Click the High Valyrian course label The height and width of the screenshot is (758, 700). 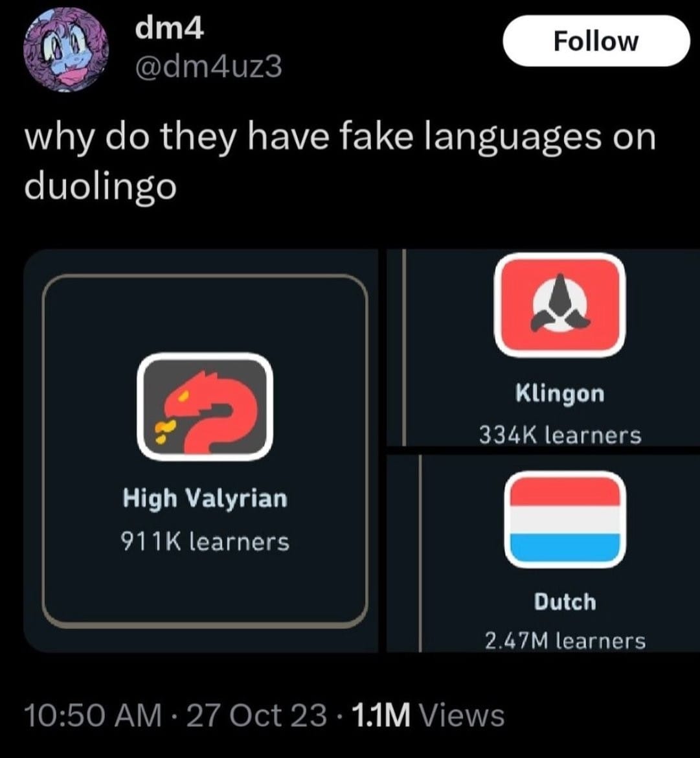click(x=205, y=498)
